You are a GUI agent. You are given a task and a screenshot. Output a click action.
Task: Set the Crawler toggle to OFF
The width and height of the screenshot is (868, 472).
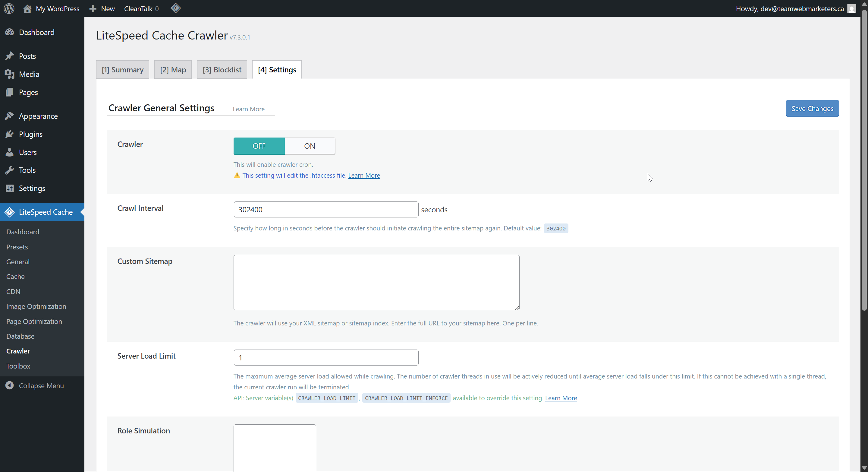pyautogui.click(x=259, y=146)
